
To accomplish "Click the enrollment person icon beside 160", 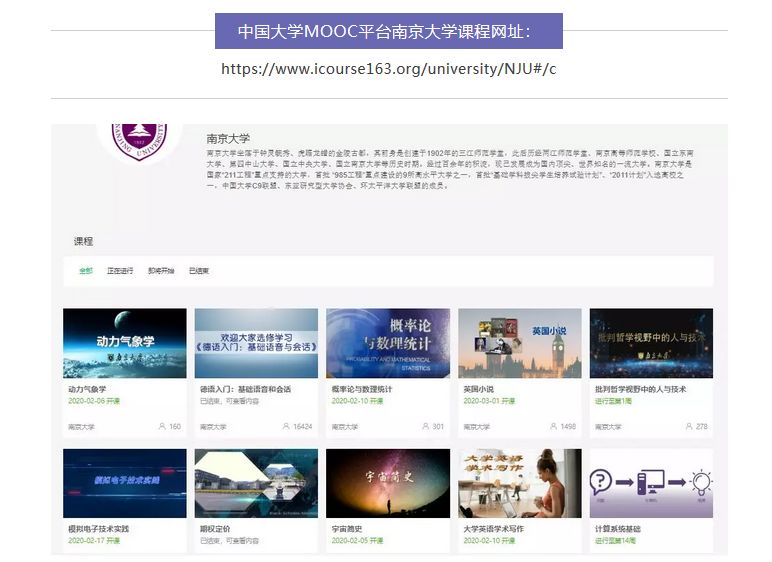I will (162, 426).
